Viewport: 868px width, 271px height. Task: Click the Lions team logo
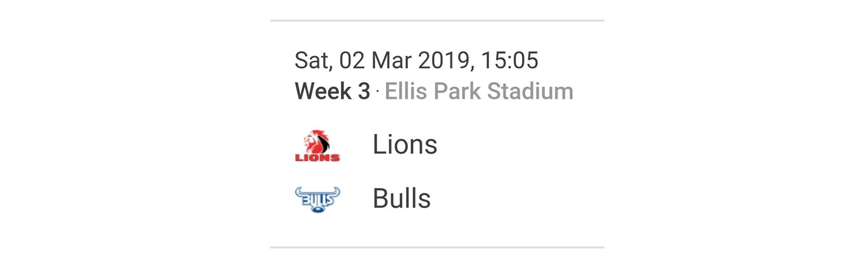tap(317, 145)
